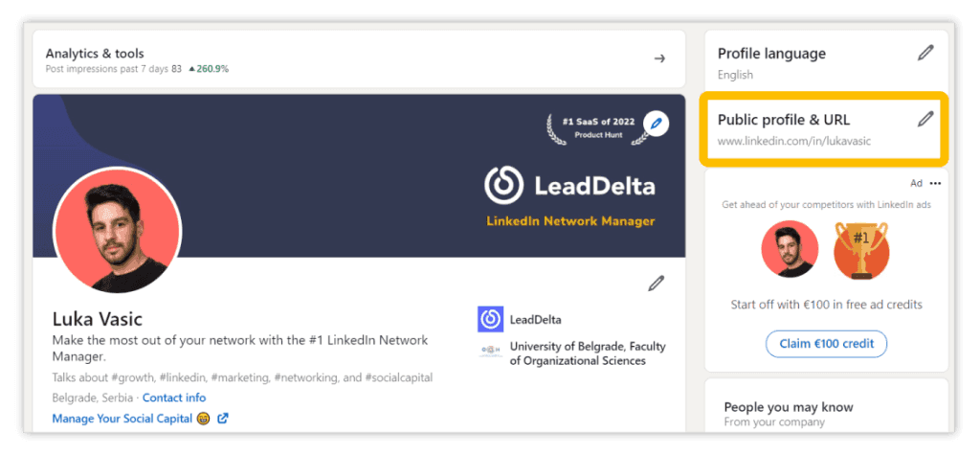Open Analytics & tools arrow
The width and height of the screenshot is (980, 455).
coord(659,58)
